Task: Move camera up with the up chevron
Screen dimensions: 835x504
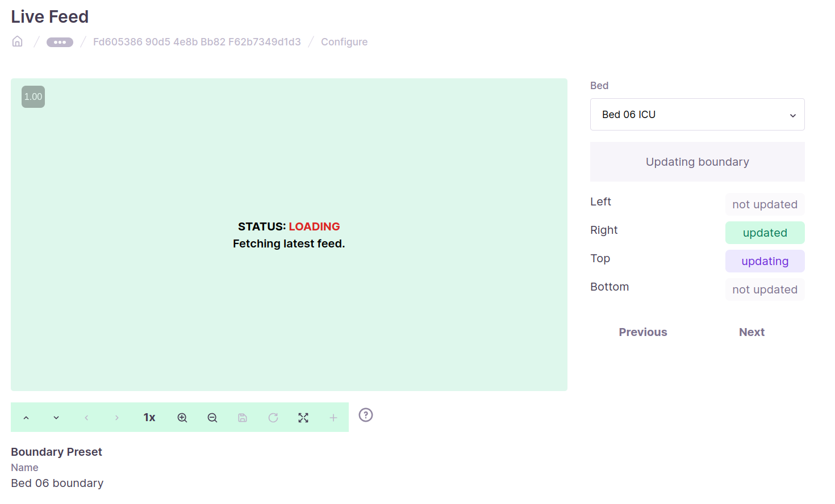Action: click(x=26, y=418)
